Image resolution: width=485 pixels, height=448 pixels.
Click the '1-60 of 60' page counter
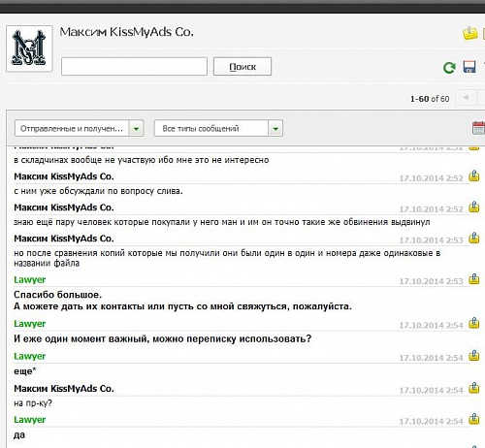point(430,99)
